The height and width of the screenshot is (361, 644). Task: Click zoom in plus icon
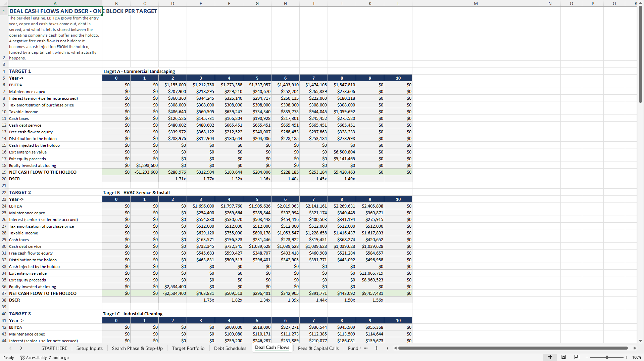(x=626, y=357)
